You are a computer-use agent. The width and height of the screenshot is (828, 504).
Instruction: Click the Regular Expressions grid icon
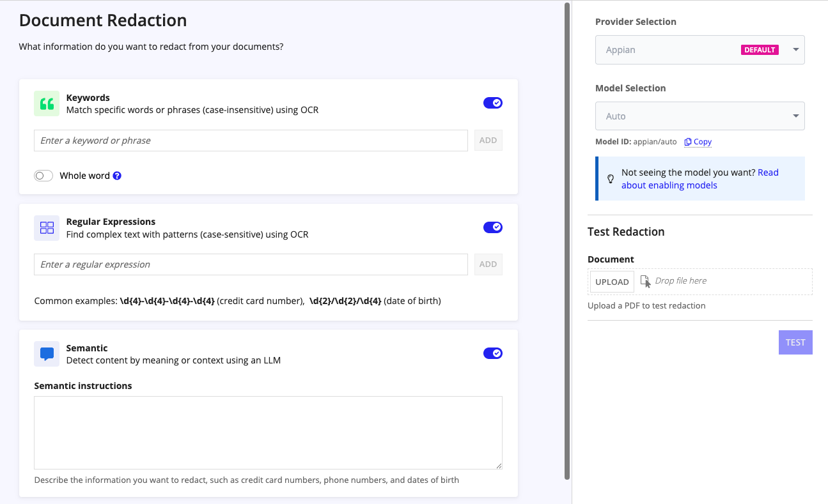47,228
